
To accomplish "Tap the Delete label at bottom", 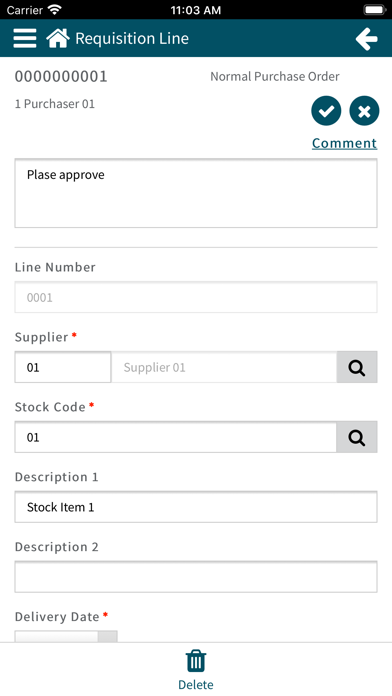I will click(196, 684).
